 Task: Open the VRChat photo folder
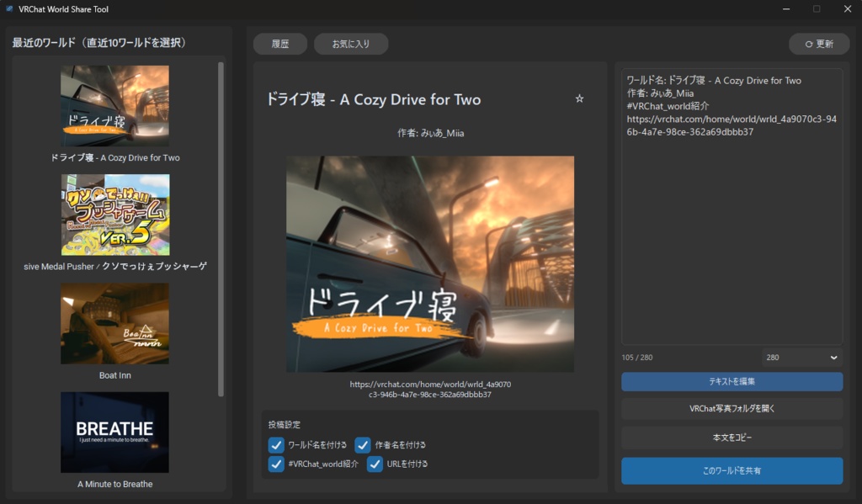[x=732, y=409]
